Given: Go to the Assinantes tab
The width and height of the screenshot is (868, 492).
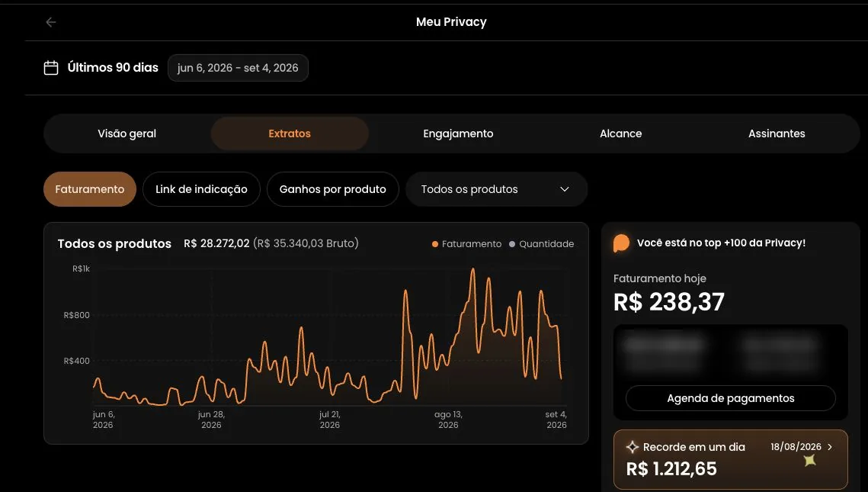Looking at the screenshot, I should (777, 133).
